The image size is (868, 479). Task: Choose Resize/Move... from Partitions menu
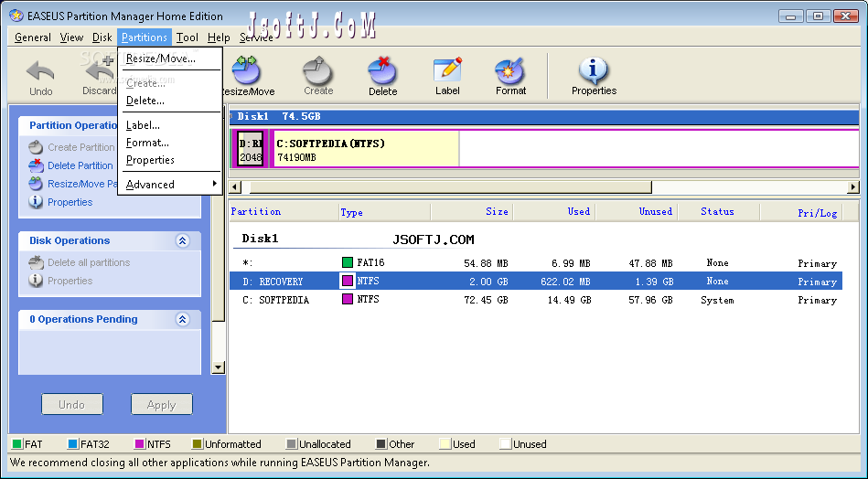coord(170,59)
